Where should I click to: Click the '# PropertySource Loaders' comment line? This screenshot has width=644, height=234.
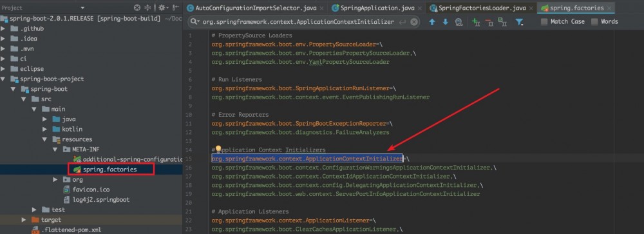pos(252,36)
